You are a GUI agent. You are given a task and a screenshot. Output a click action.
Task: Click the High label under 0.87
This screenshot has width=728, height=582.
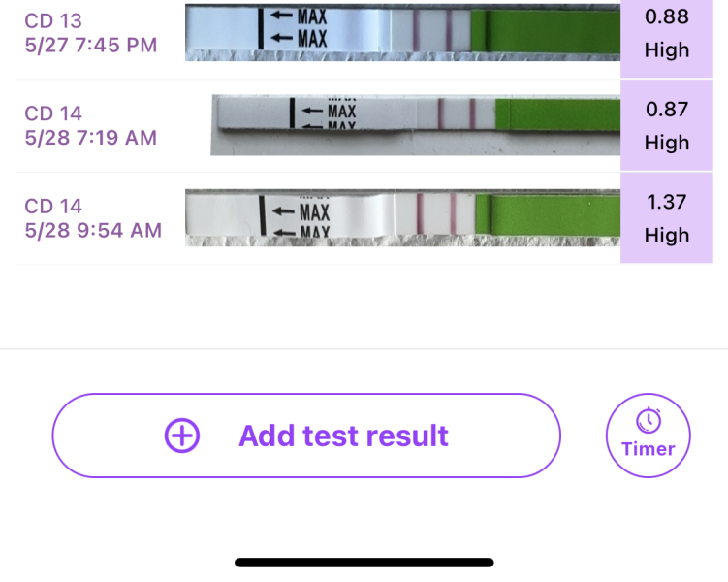pos(666,143)
